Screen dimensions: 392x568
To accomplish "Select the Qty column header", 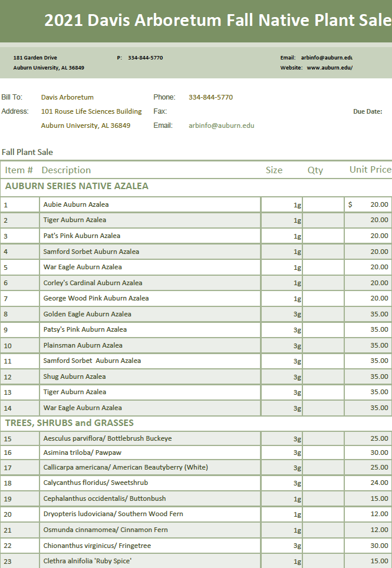I will pyautogui.click(x=315, y=170).
